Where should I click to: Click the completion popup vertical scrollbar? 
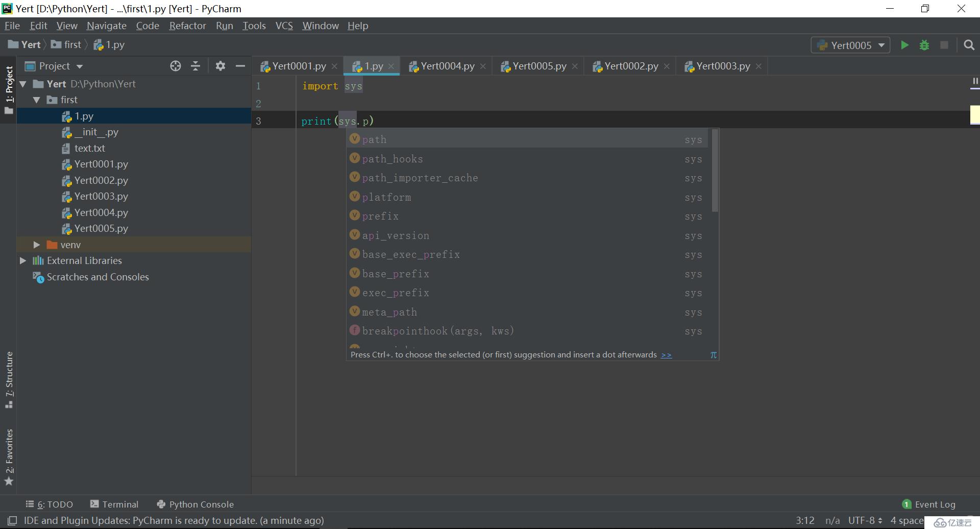point(715,171)
